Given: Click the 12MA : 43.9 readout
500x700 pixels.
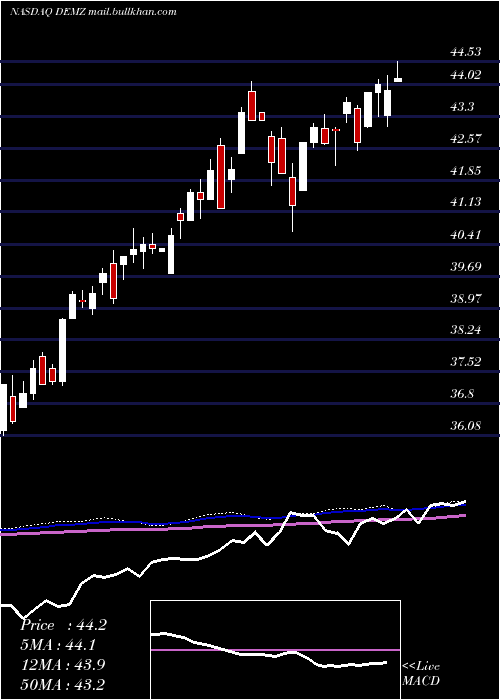Looking at the screenshot, I should (63, 664).
